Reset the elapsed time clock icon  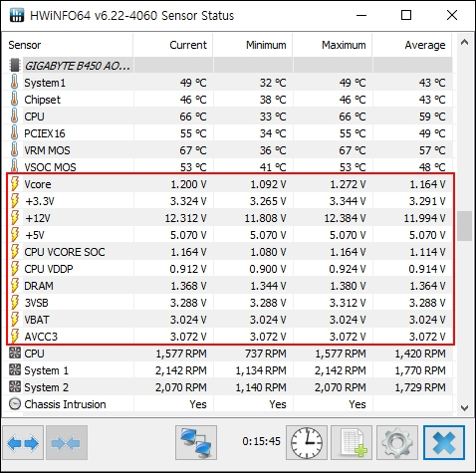click(x=307, y=443)
